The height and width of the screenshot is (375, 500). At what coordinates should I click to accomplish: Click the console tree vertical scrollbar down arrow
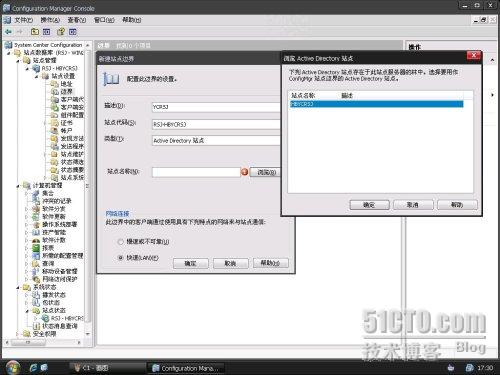(x=88, y=334)
